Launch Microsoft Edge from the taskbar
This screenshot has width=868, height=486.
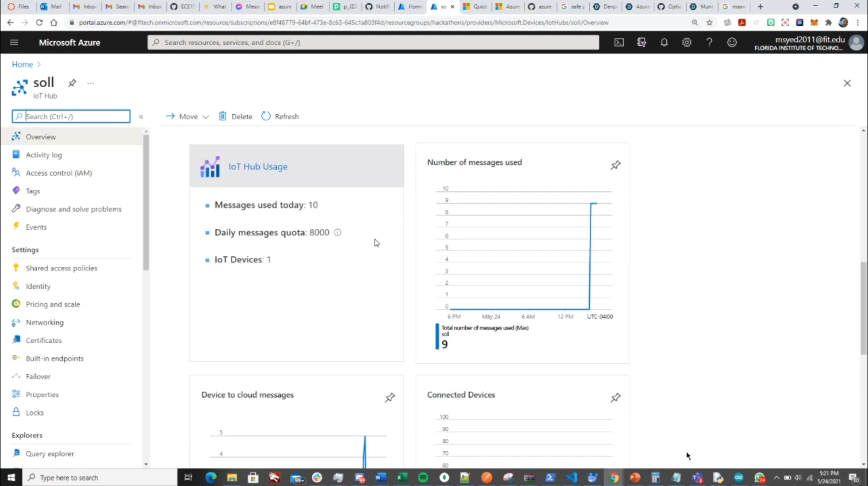(x=211, y=477)
